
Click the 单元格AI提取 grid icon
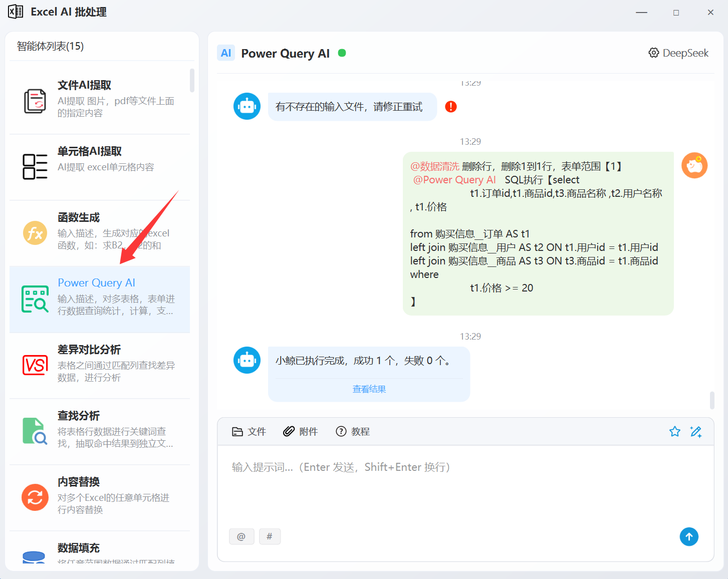coord(35,167)
